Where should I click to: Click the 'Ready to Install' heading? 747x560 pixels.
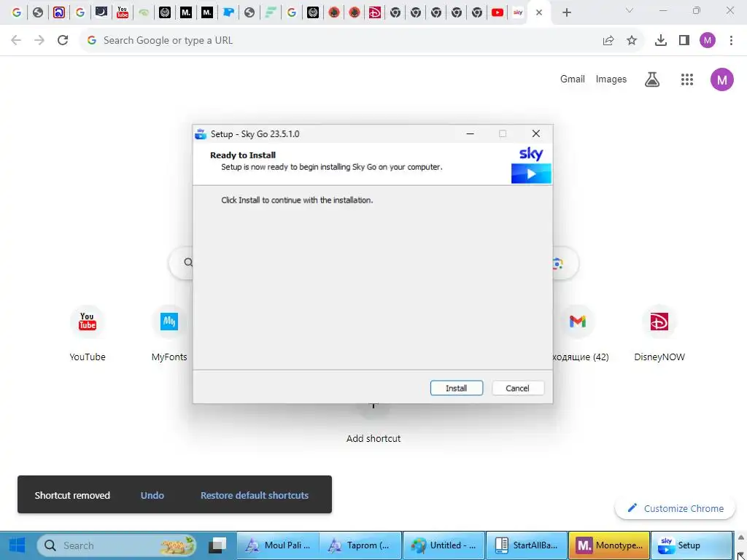point(243,155)
